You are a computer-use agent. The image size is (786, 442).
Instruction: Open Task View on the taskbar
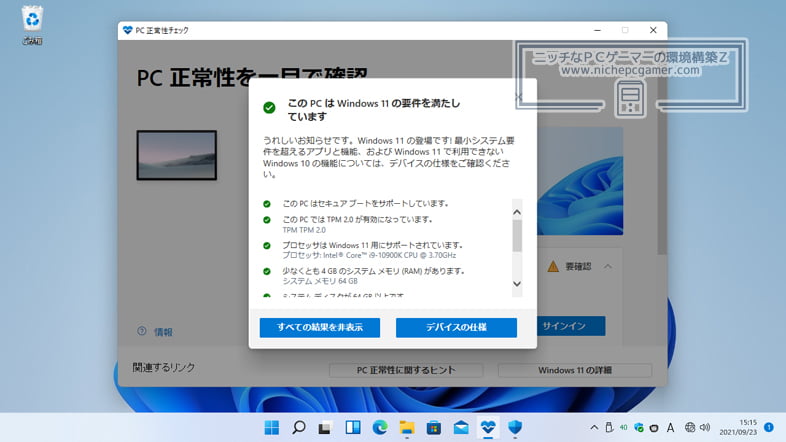[x=325, y=427]
